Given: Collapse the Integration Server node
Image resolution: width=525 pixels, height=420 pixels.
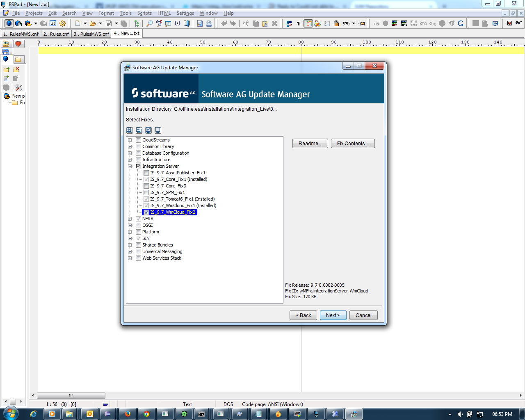Looking at the screenshot, I should pos(130,166).
